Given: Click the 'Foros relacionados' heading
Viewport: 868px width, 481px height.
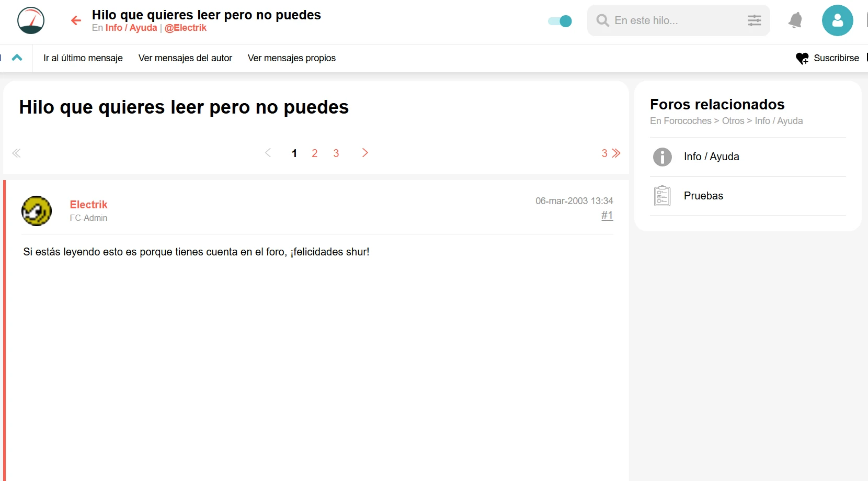Looking at the screenshot, I should 717,104.
